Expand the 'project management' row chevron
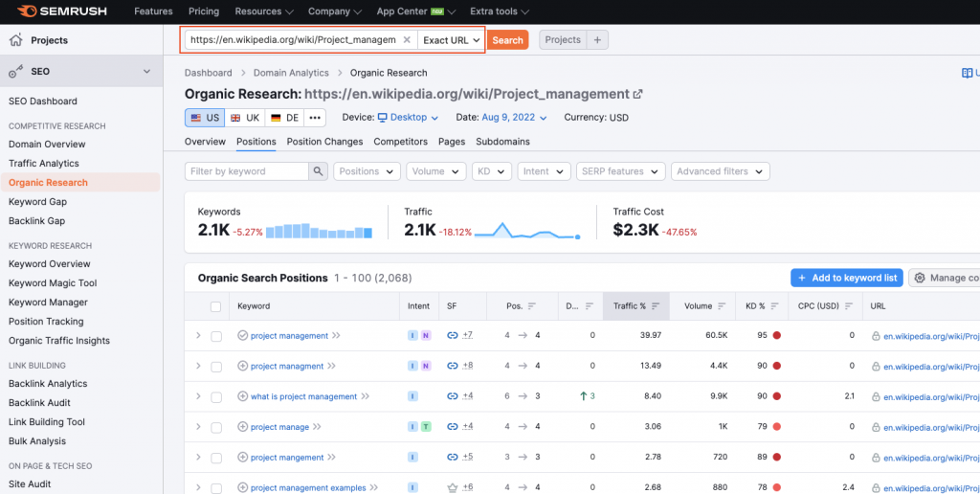The image size is (980, 494). click(198, 336)
